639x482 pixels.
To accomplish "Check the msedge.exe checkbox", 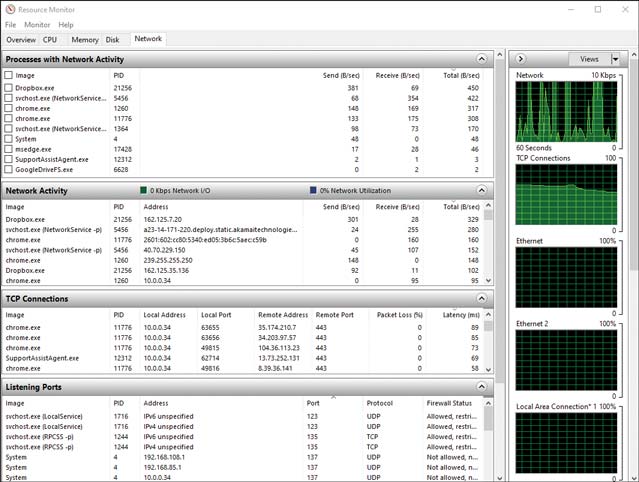I will coord(8,149).
